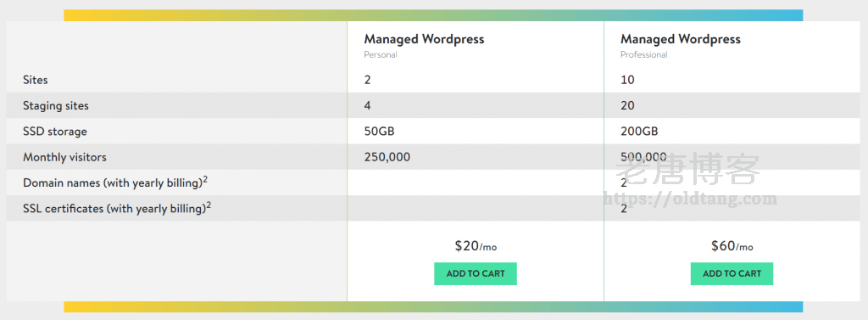Click the Monthly visitors row label
Viewport: 868px width, 320px height.
[x=64, y=157]
